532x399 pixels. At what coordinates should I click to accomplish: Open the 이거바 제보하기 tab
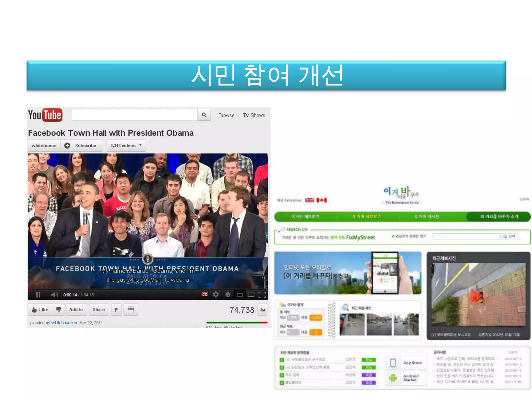[305, 217]
